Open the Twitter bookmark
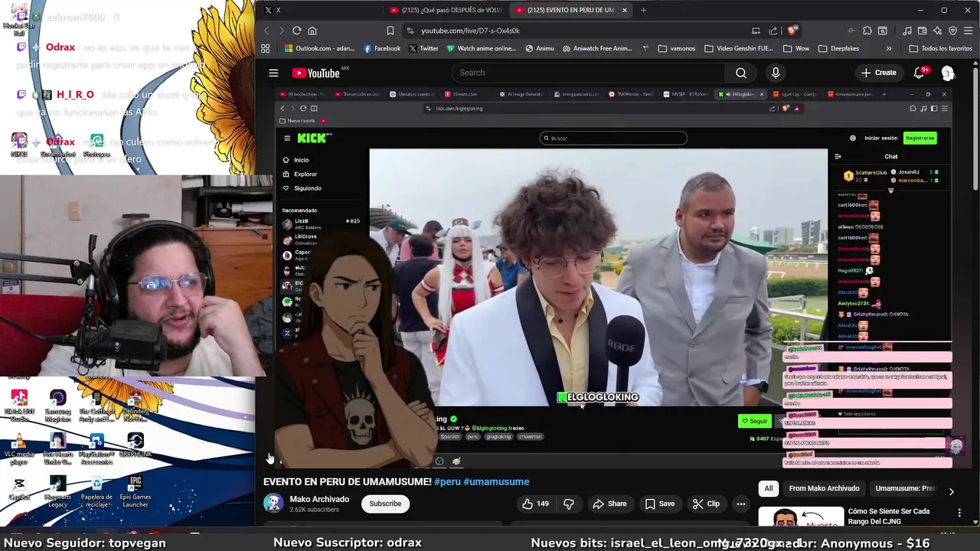Viewport: 980px width, 551px height. click(x=423, y=48)
